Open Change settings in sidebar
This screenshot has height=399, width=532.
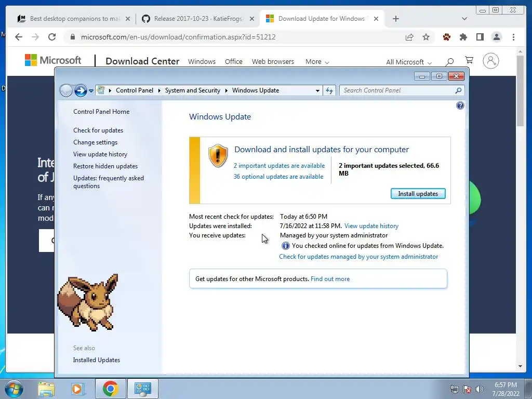(x=96, y=142)
